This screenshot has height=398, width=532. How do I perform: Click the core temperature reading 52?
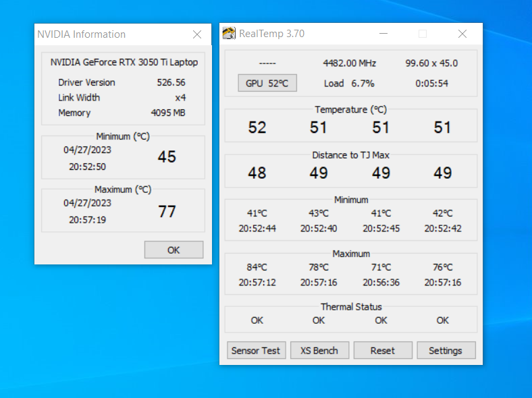257,127
